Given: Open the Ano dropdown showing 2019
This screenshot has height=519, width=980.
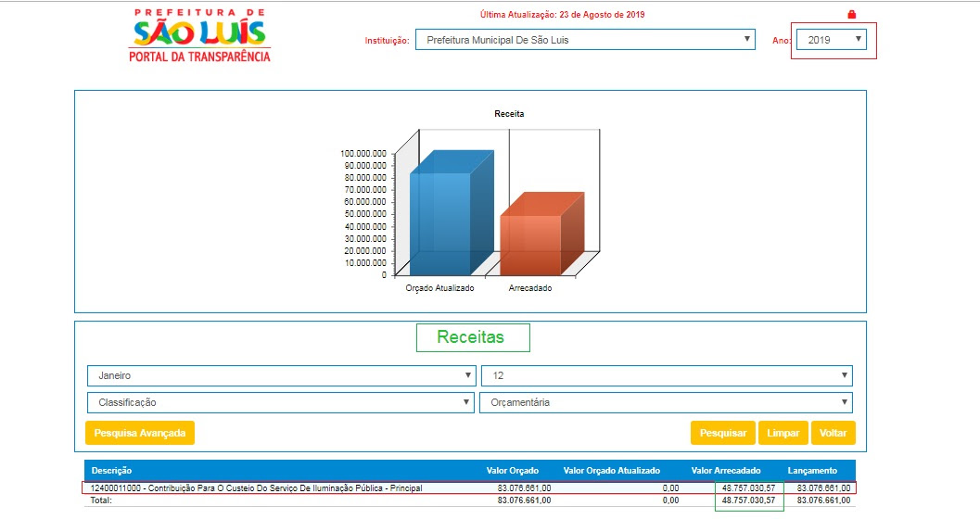Looking at the screenshot, I should click(x=832, y=39).
